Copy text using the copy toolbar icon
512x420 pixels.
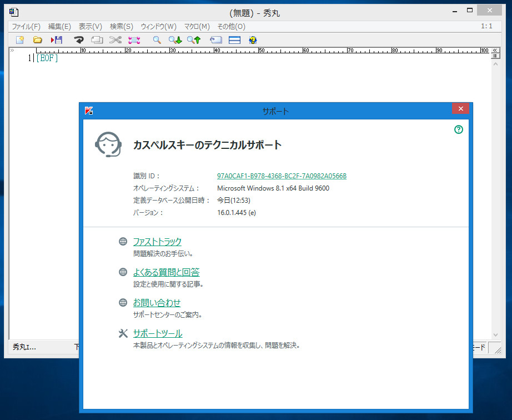(x=97, y=39)
